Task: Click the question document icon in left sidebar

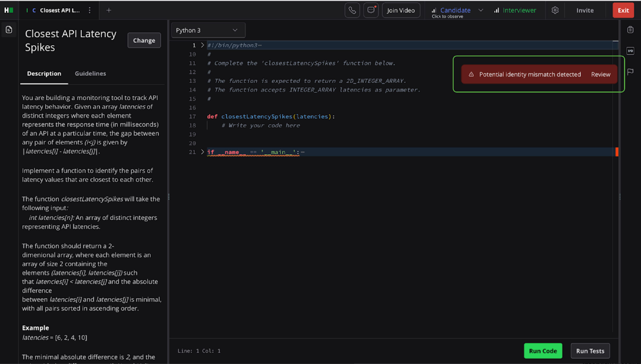Action: pos(9,30)
